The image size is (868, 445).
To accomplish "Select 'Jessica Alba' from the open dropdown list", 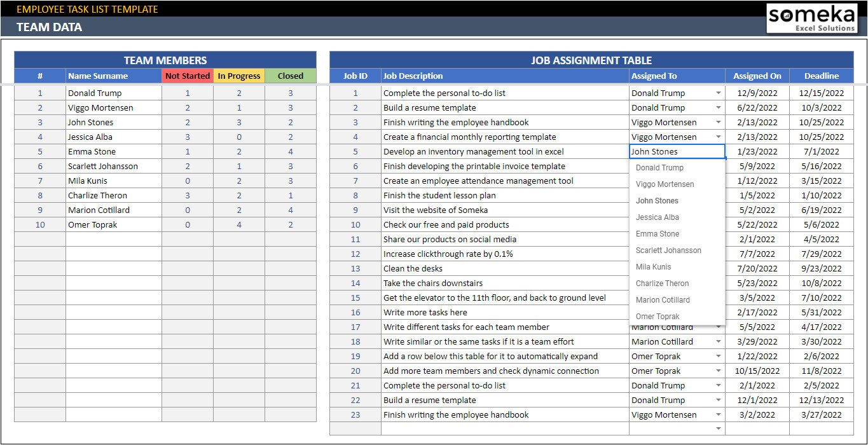I will click(656, 217).
